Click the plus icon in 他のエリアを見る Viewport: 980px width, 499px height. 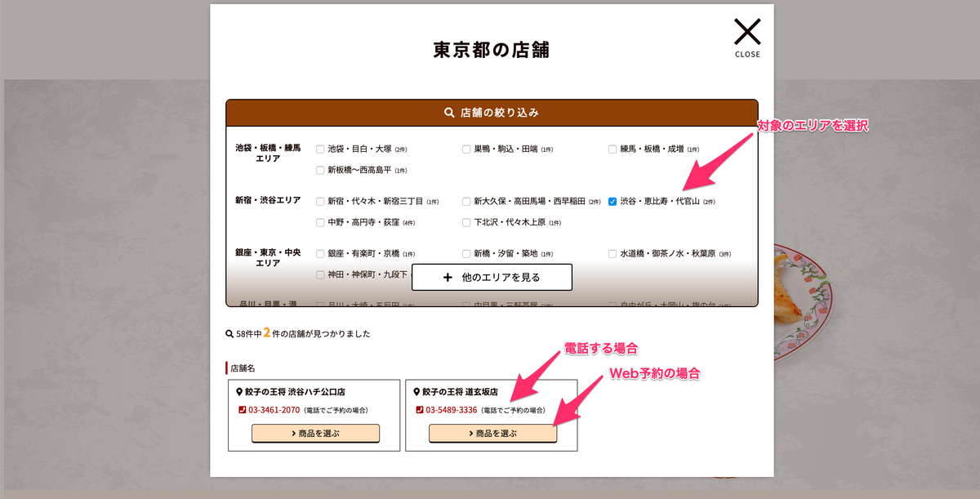point(448,278)
